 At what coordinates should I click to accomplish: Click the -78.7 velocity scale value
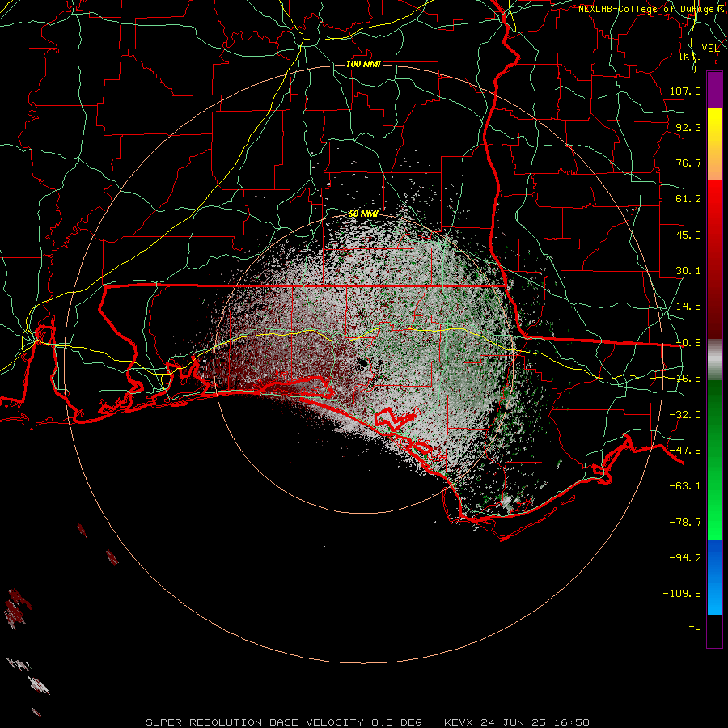click(685, 523)
